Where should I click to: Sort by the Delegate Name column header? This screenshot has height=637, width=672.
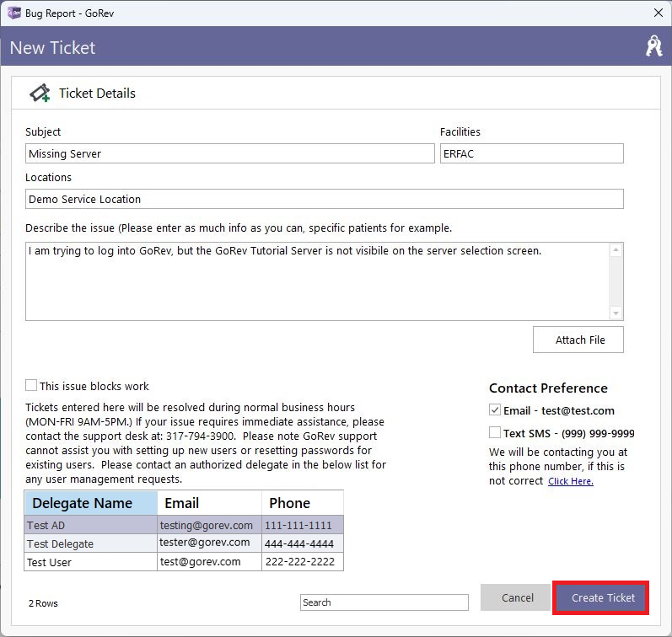pyautogui.click(x=91, y=503)
